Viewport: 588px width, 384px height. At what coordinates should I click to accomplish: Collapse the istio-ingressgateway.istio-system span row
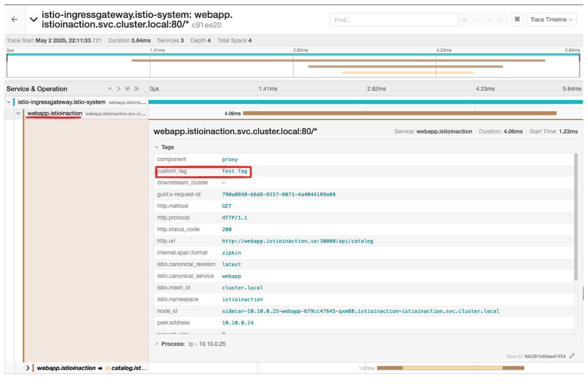click(9, 102)
